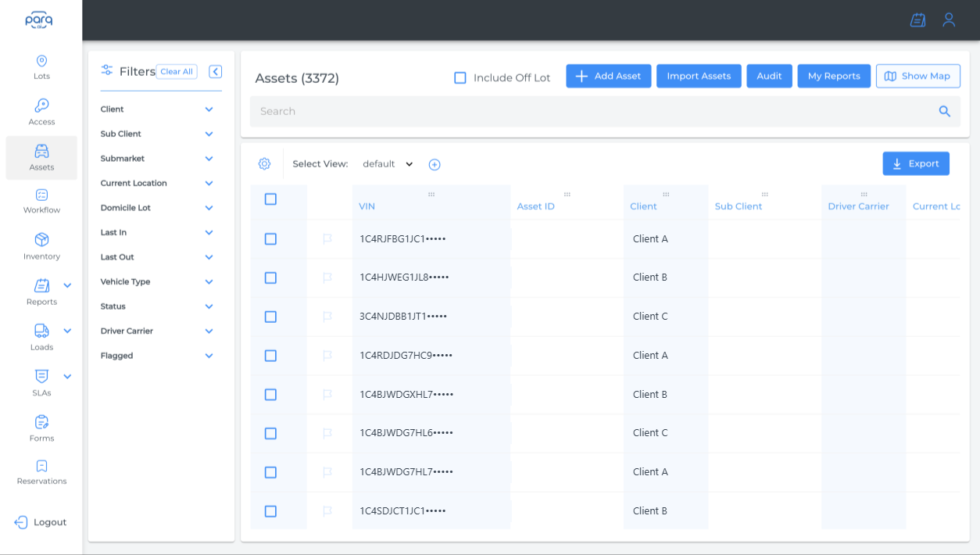
Task: Open table settings gear icon
Action: (264, 164)
